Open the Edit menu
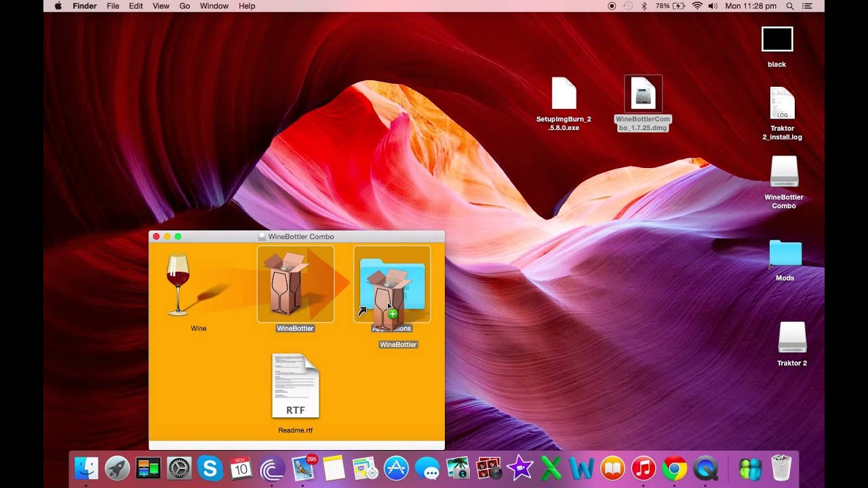868x488 pixels. coord(136,6)
